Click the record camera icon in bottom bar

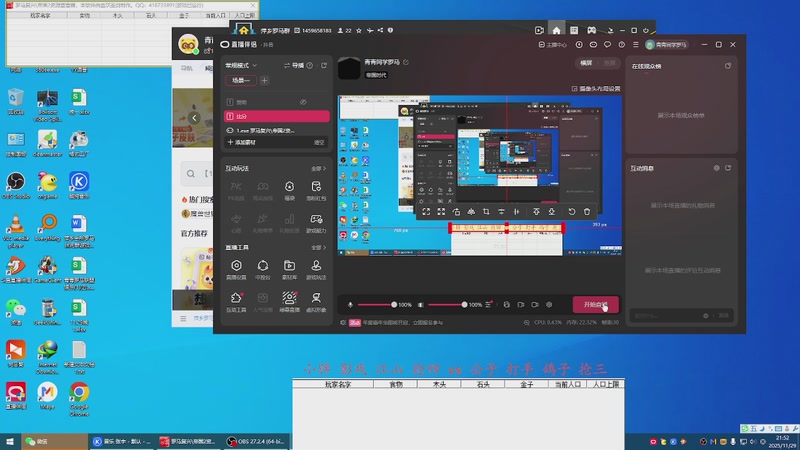[535, 305]
